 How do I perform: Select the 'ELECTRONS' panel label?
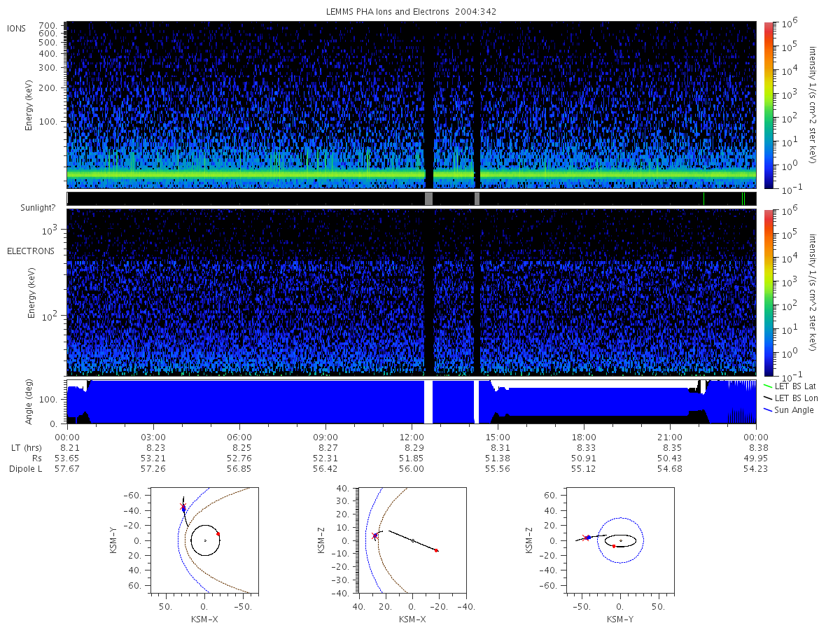[30, 251]
